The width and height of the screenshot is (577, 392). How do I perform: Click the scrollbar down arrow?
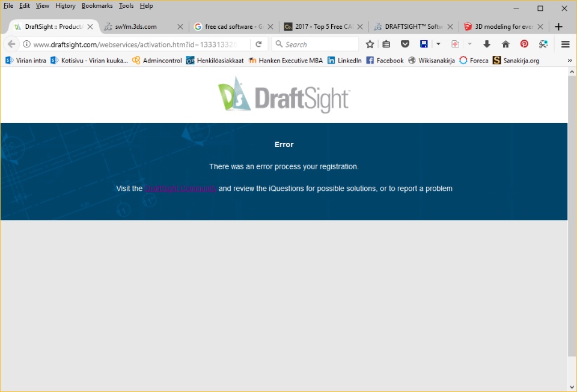[572, 387]
